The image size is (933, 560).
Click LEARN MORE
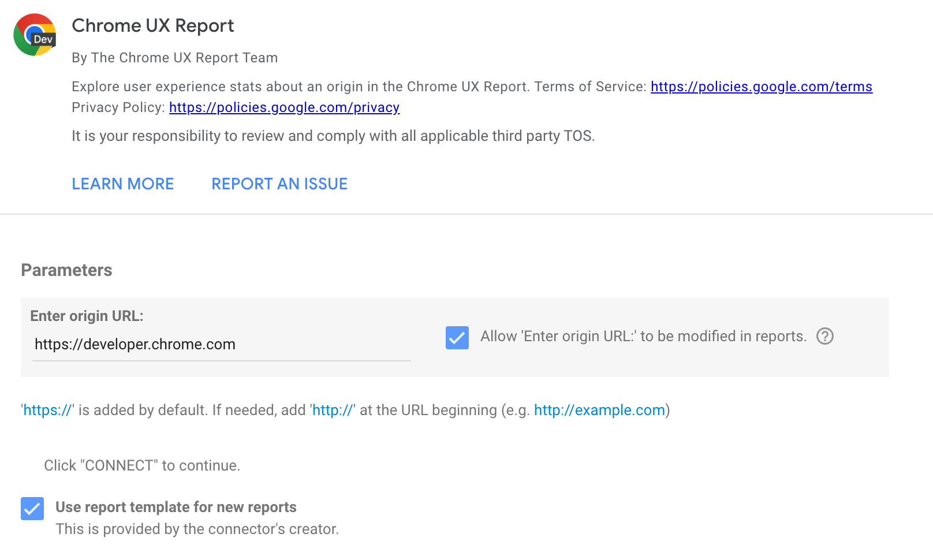tap(122, 184)
